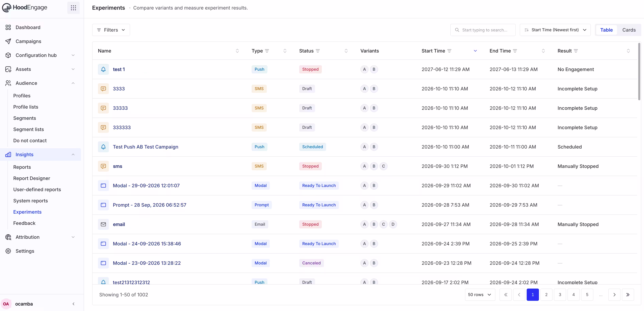
Task: Click the HoodEngage logo
Action: point(24,7)
